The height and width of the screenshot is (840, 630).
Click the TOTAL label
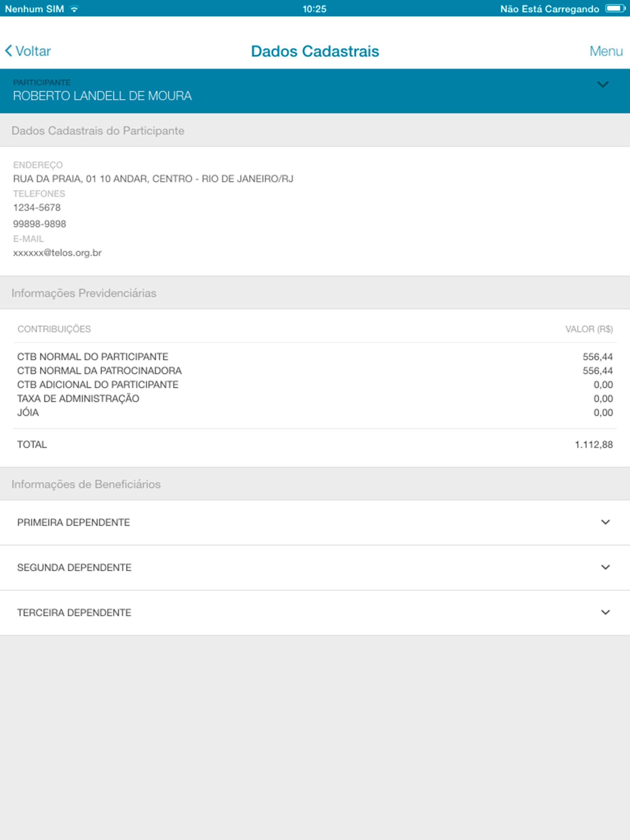click(x=32, y=444)
